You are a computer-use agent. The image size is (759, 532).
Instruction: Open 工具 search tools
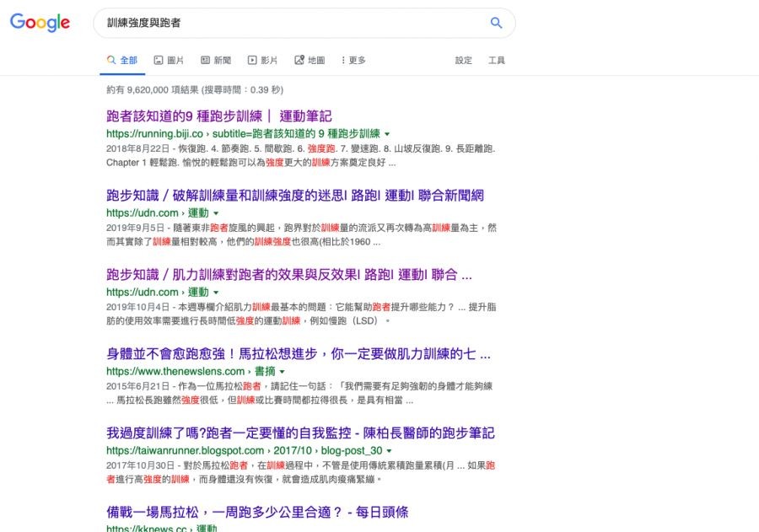[x=497, y=60]
